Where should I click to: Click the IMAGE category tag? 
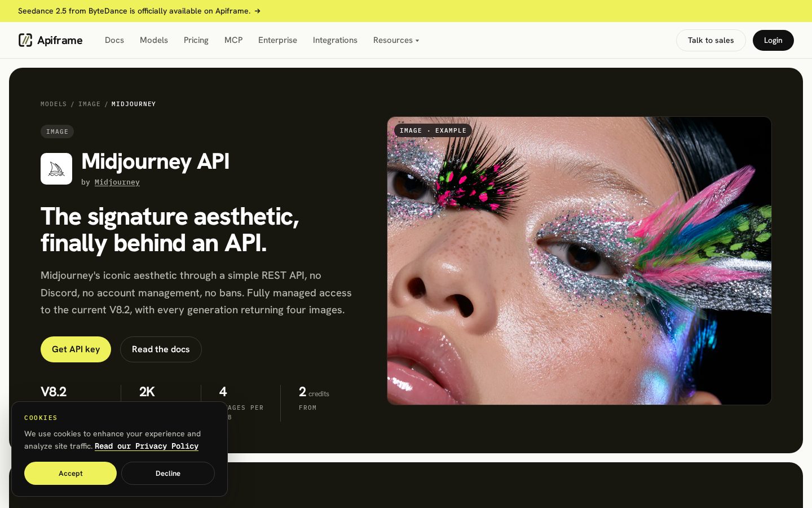click(x=57, y=132)
